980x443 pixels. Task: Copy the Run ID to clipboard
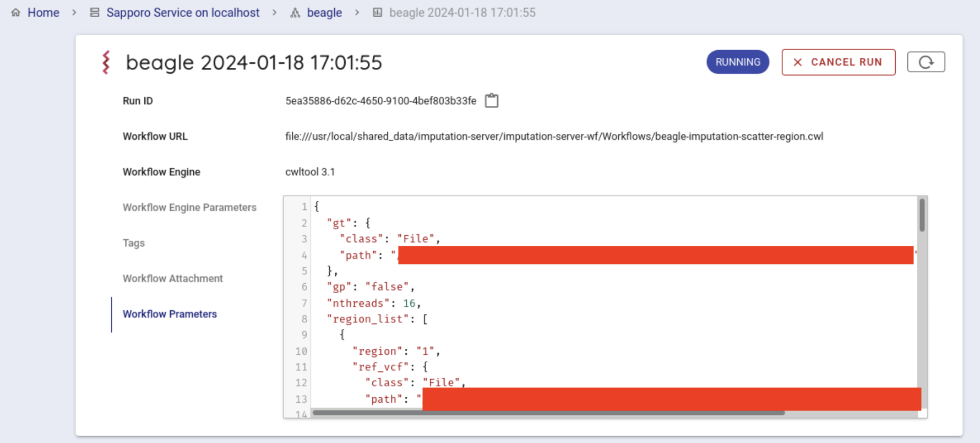click(491, 101)
